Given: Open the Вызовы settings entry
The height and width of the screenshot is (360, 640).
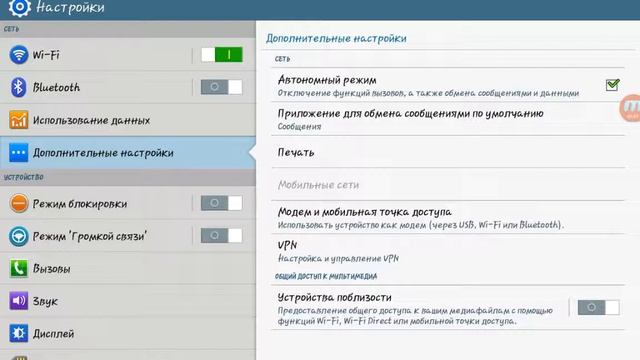Looking at the screenshot, I should tap(128, 269).
